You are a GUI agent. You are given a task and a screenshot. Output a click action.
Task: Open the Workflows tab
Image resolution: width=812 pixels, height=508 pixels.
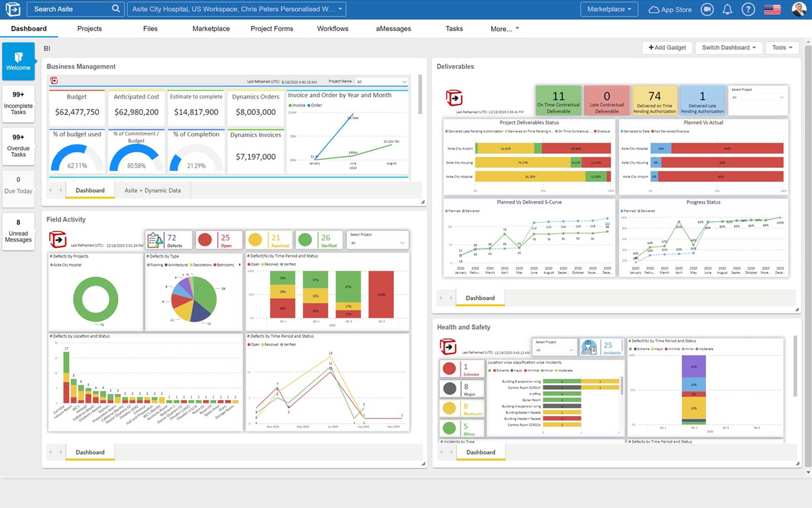332,29
